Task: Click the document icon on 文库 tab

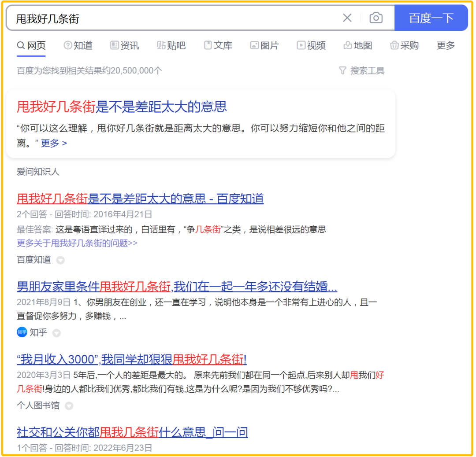Action: (208, 46)
